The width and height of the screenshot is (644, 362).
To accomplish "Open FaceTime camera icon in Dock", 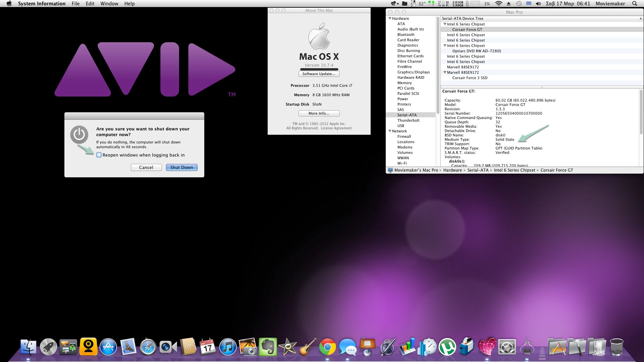I will (168, 347).
